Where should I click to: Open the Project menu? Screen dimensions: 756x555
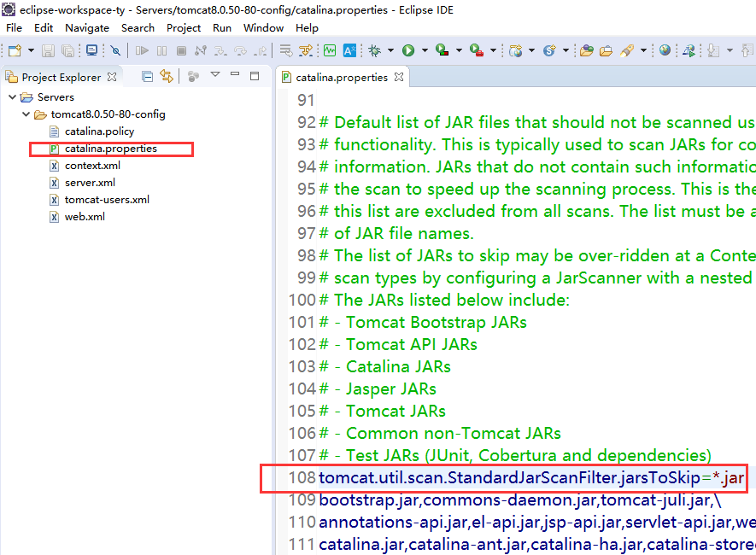point(184,28)
